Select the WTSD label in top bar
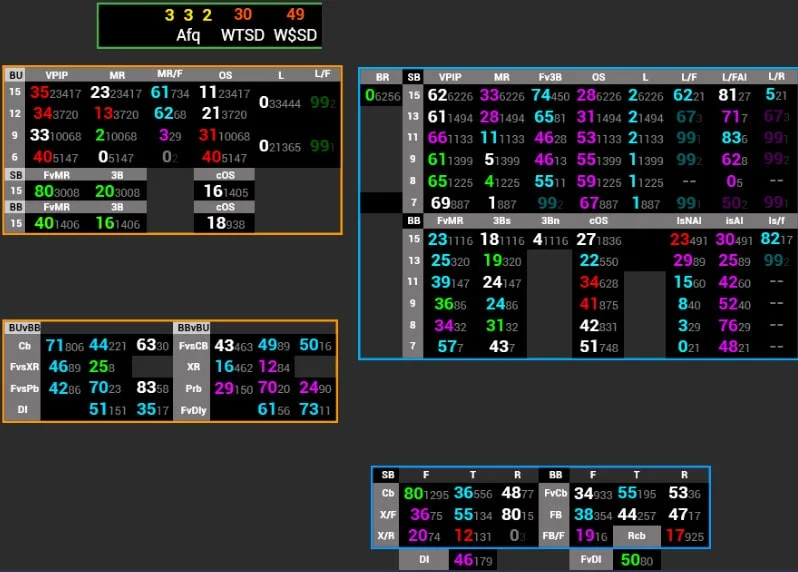The width and height of the screenshot is (798, 572). 240,35
